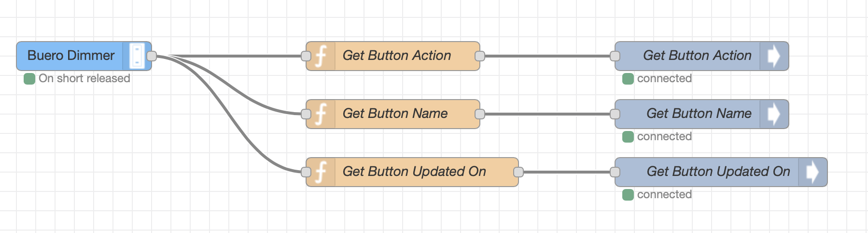Click the "On short released" status text
868x233 pixels.
(84, 78)
